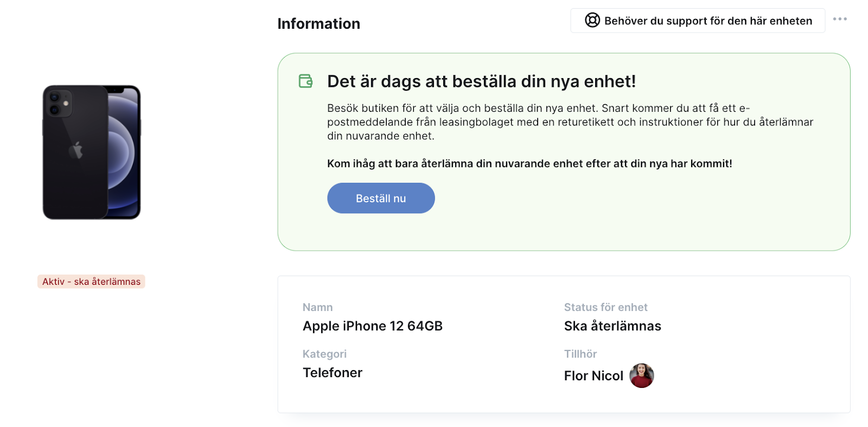Click the Tillhör field label
Screen dimensions: 868x427
click(580, 354)
